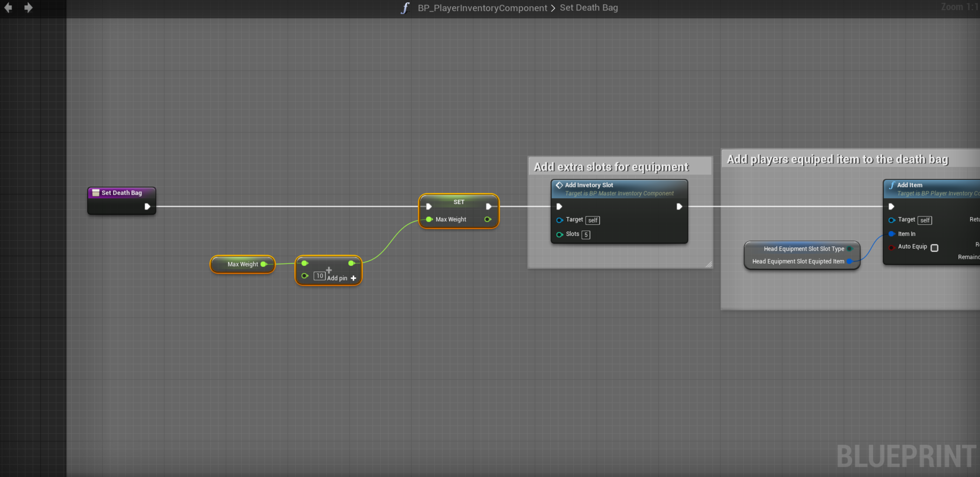Click the SET node's exec output pin
980x477 pixels.
[489, 206]
